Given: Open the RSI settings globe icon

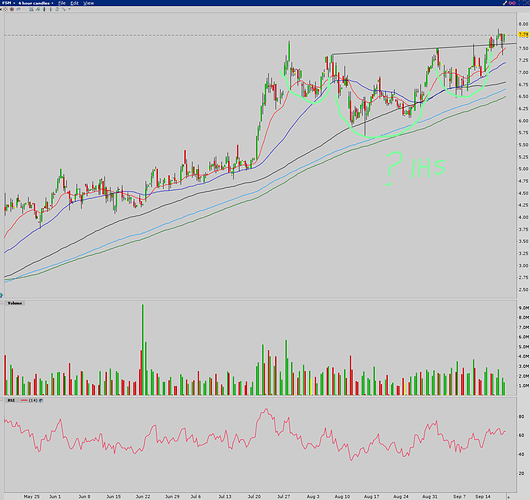Looking at the screenshot, I should tap(41, 400).
